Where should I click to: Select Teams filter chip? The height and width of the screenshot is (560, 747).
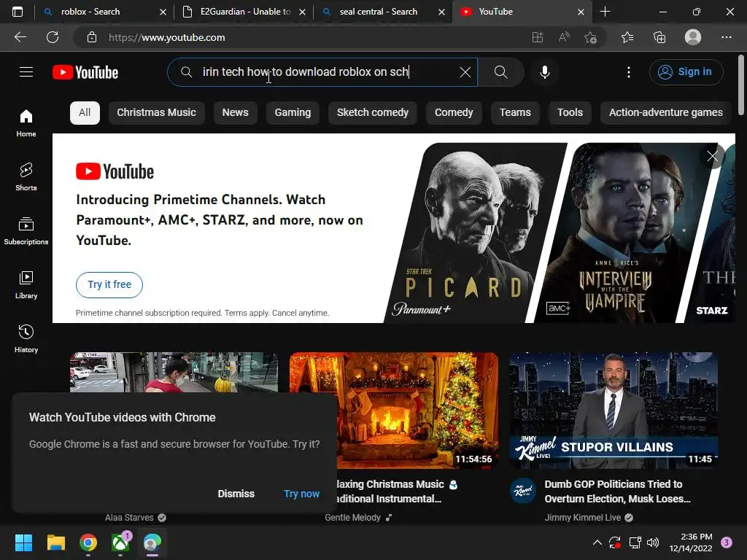tap(515, 112)
